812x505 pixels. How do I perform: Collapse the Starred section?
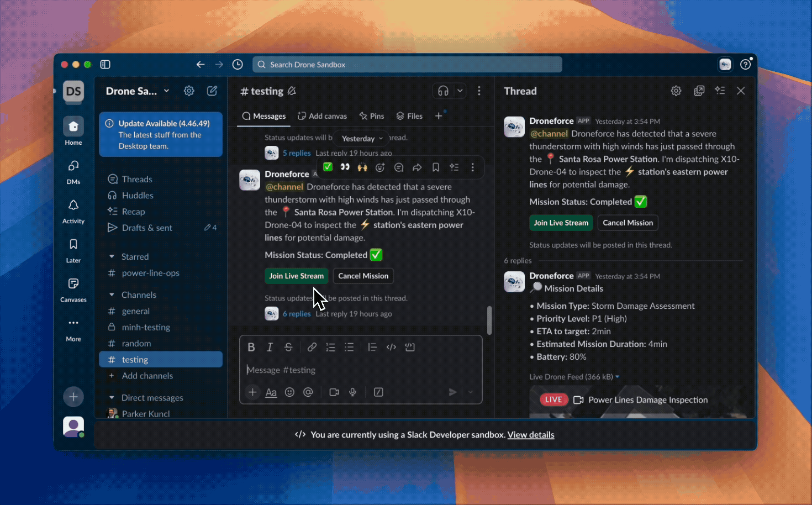(x=112, y=256)
